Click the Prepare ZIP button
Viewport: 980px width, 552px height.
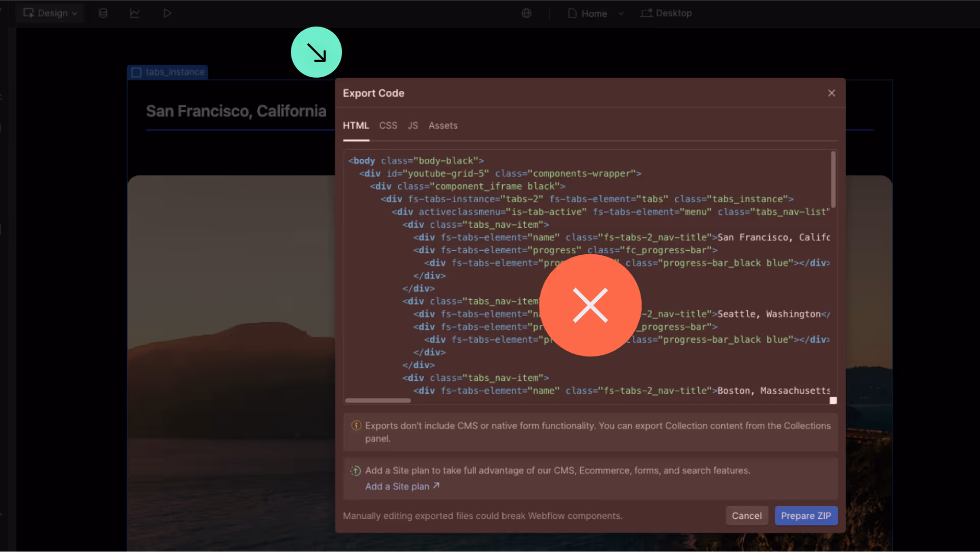(805, 516)
